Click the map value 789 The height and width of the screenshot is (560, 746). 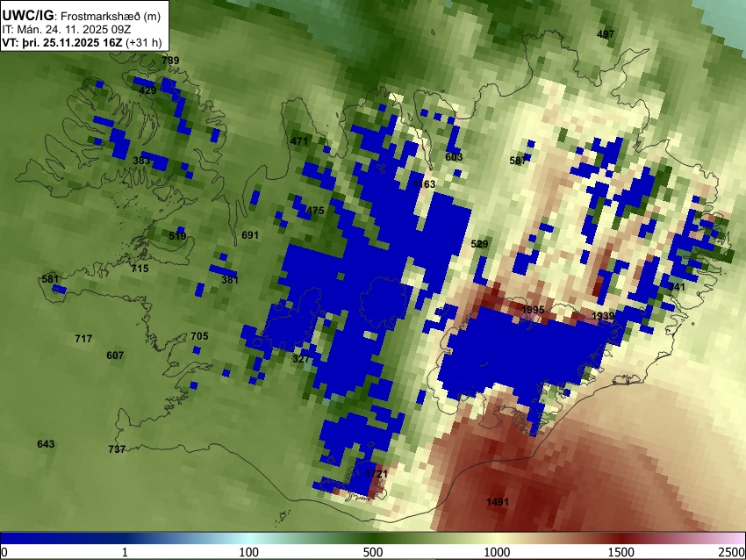pos(170,61)
